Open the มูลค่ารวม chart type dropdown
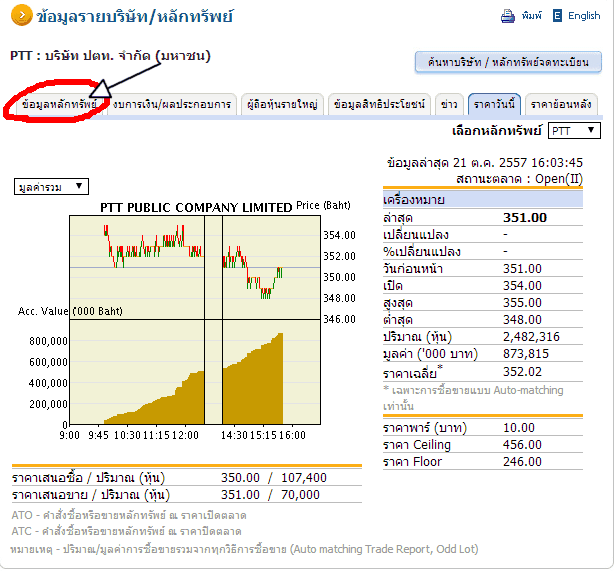 point(51,186)
